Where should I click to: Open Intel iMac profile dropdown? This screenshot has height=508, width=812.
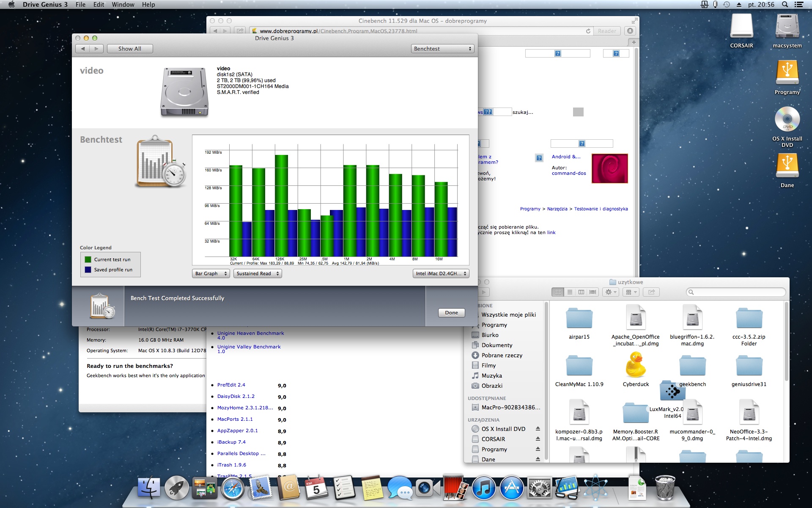click(441, 273)
